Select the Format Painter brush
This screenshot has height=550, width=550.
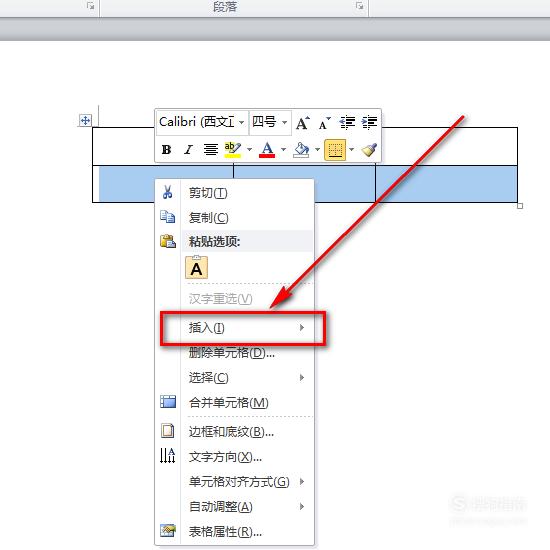[x=369, y=150]
